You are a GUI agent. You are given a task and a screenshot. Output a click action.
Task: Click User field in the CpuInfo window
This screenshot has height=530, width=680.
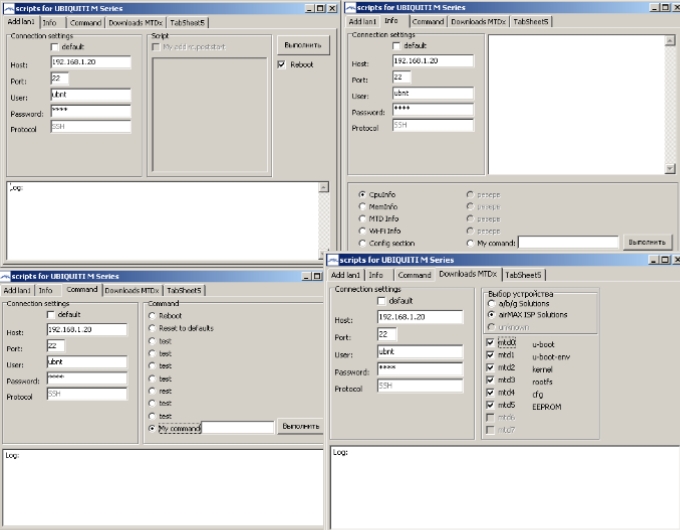tap(432, 93)
